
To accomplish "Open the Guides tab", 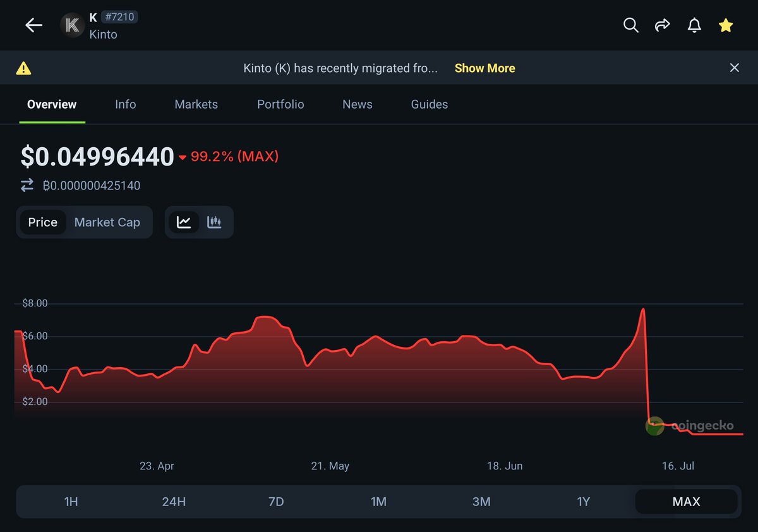I will [430, 104].
